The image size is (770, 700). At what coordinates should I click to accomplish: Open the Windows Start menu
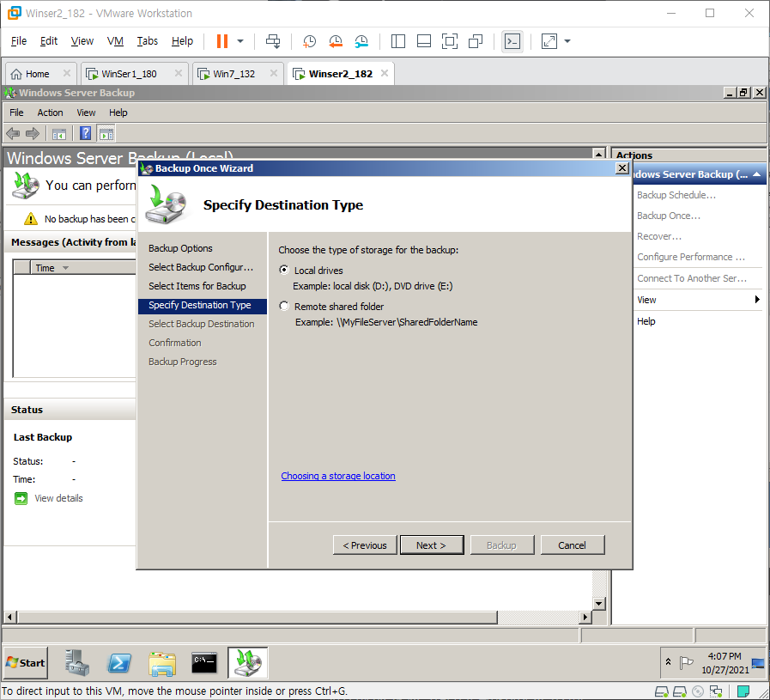[26, 663]
